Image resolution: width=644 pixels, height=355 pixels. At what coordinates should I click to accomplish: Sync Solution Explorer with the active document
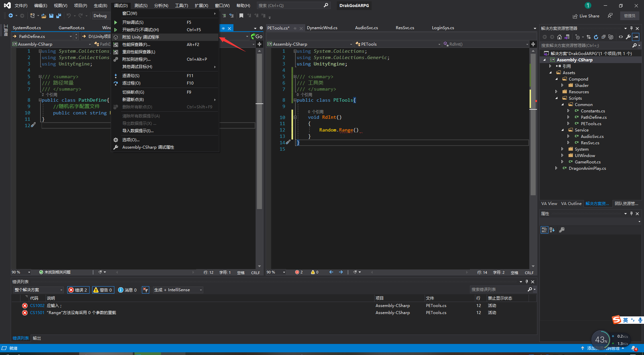click(589, 37)
